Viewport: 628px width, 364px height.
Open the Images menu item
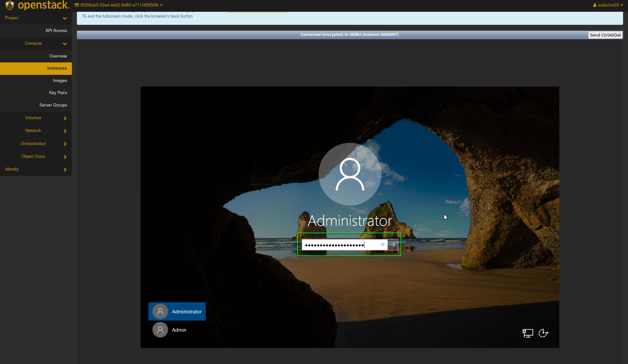(60, 81)
